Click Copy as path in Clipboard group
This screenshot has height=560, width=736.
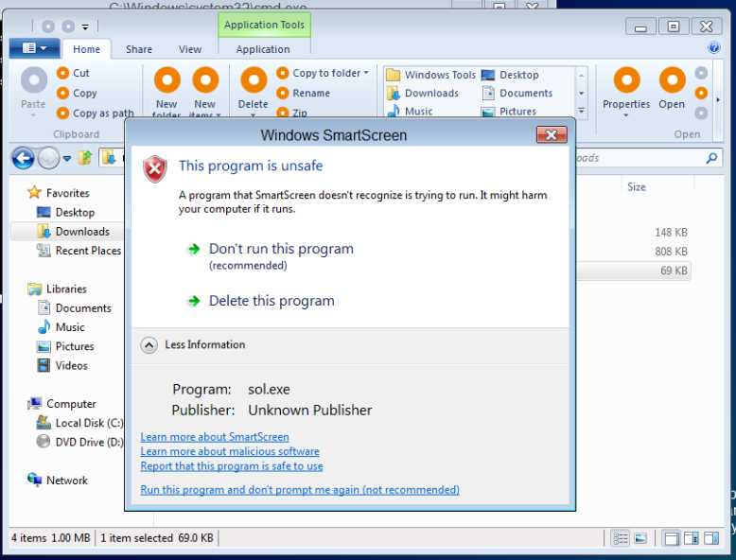(x=96, y=114)
